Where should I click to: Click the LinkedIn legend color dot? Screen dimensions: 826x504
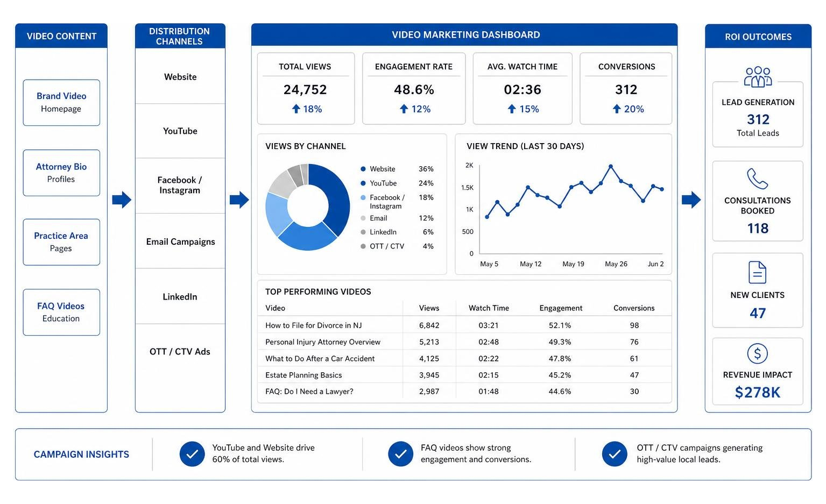(x=363, y=232)
